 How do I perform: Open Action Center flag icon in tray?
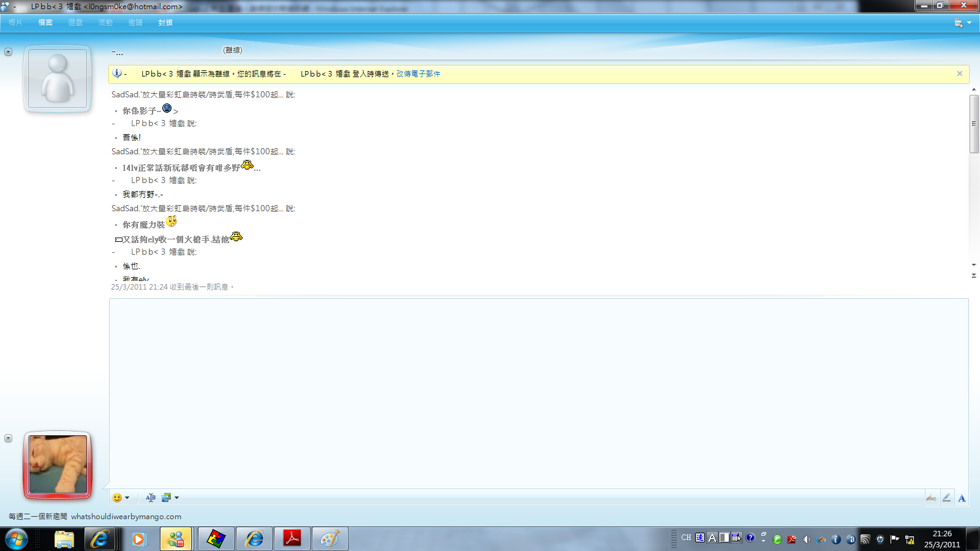pyautogui.click(x=895, y=539)
